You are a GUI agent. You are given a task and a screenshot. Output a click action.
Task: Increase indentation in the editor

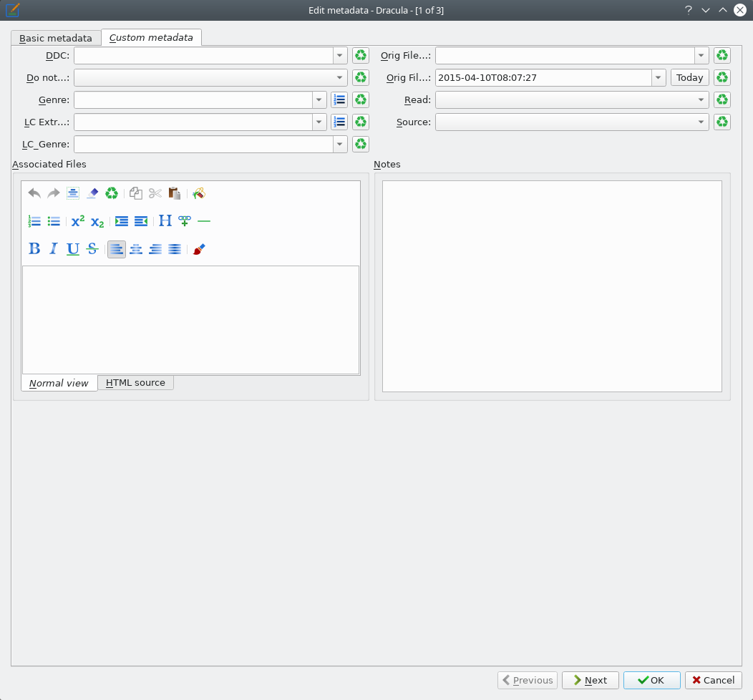[122, 221]
